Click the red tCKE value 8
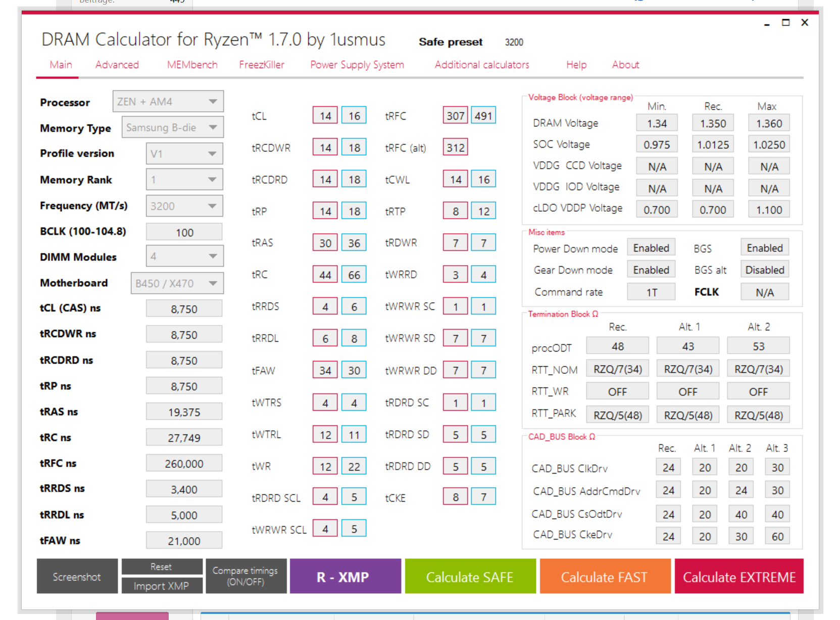 [x=456, y=497]
